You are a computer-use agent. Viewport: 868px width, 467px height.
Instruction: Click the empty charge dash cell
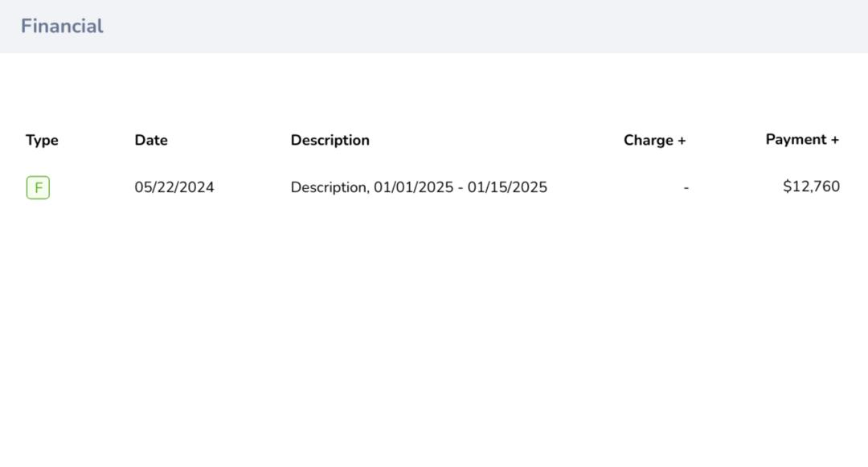point(686,187)
